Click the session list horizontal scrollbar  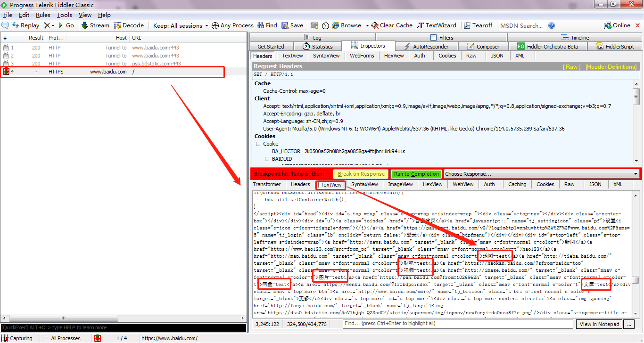coord(124,319)
